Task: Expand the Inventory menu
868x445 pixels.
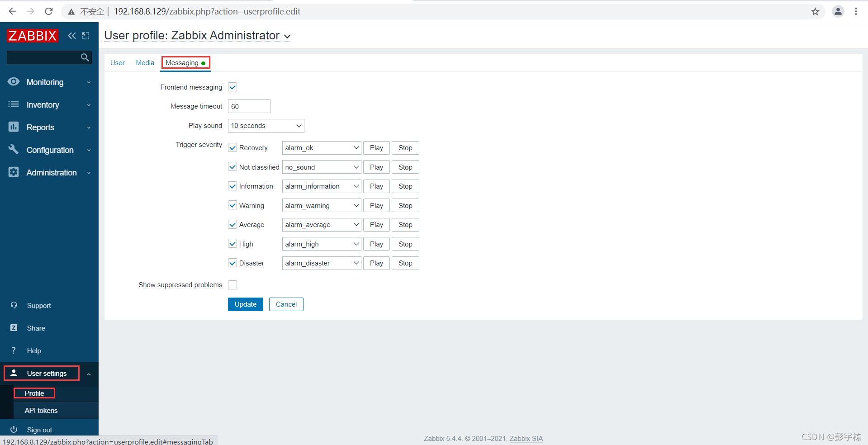Action: 49,104
